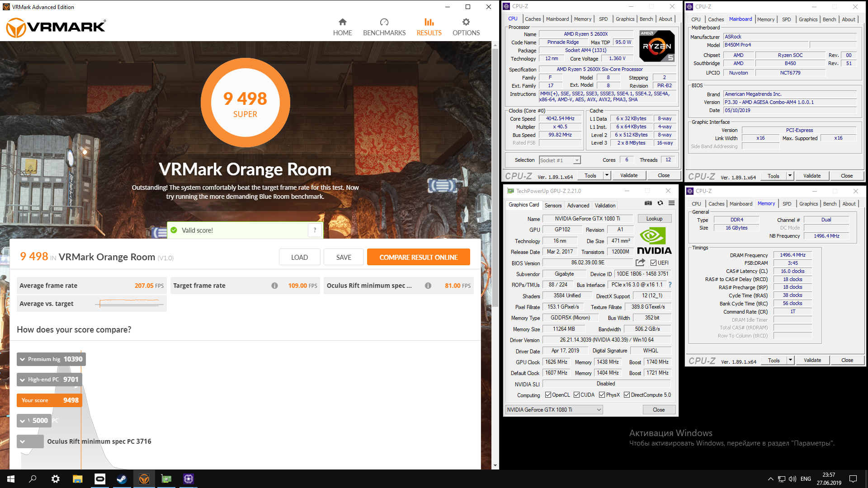Open Steam from the taskbar
The width and height of the screenshot is (868, 488).
tap(122, 479)
